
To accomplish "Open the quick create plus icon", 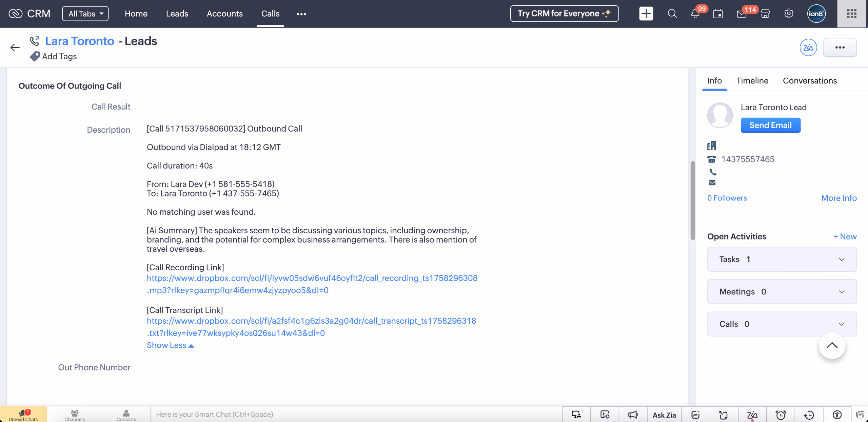I will (x=646, y=14).
